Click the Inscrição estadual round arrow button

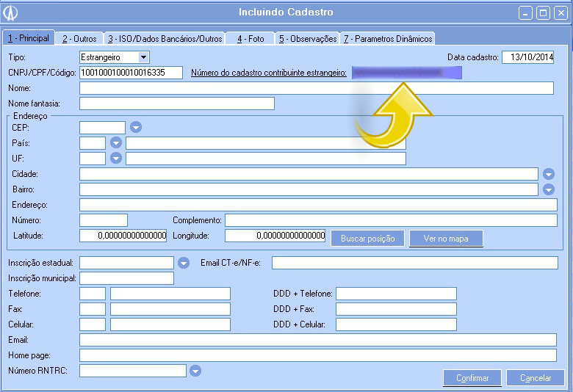184,262
